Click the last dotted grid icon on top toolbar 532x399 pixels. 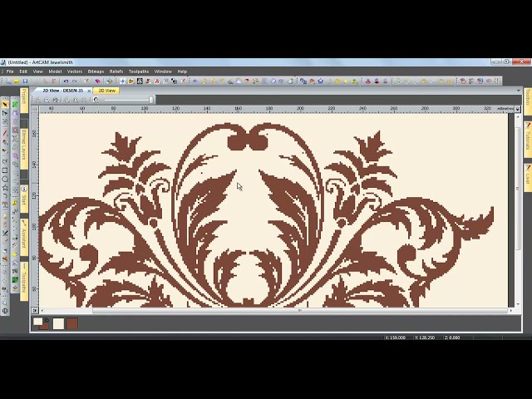tap(497, 81)
